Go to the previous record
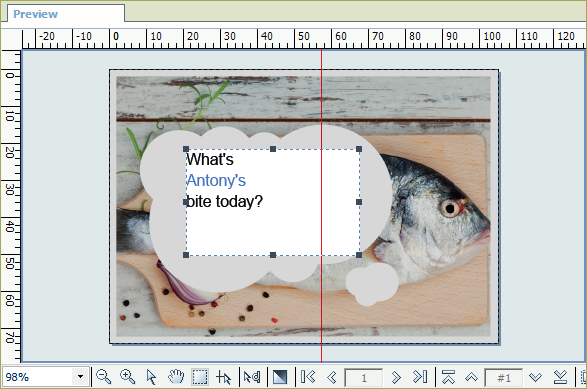The height and width of the screenshot is (389, 587). click(471, 377)
